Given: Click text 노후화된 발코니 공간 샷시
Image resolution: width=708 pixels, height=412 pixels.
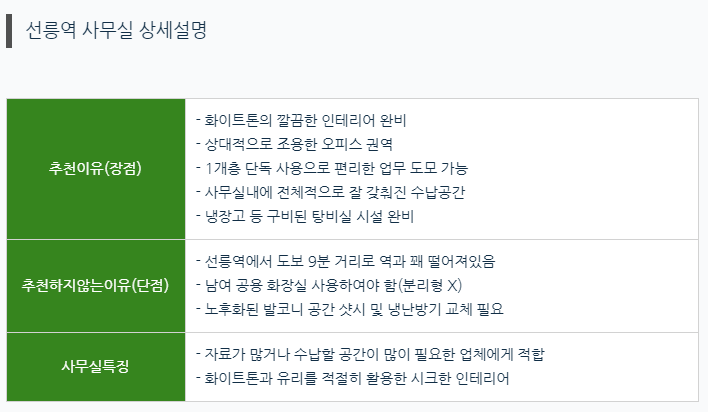Looking at the screenshot, I should [285, 309].
